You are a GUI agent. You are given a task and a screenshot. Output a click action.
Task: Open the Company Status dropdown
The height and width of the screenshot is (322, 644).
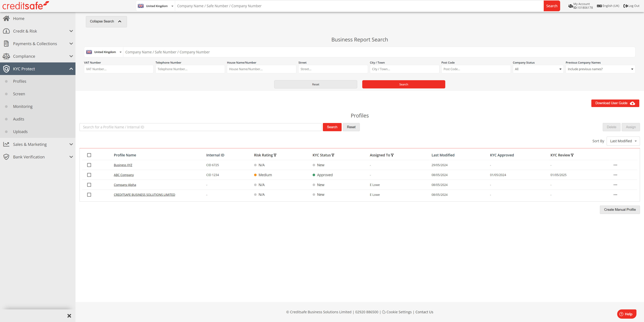[x=538, y=69]
